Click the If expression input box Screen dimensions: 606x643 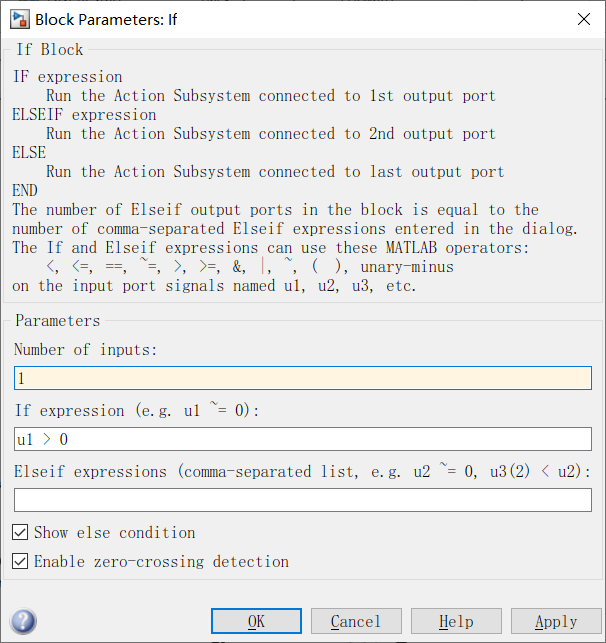302,439
